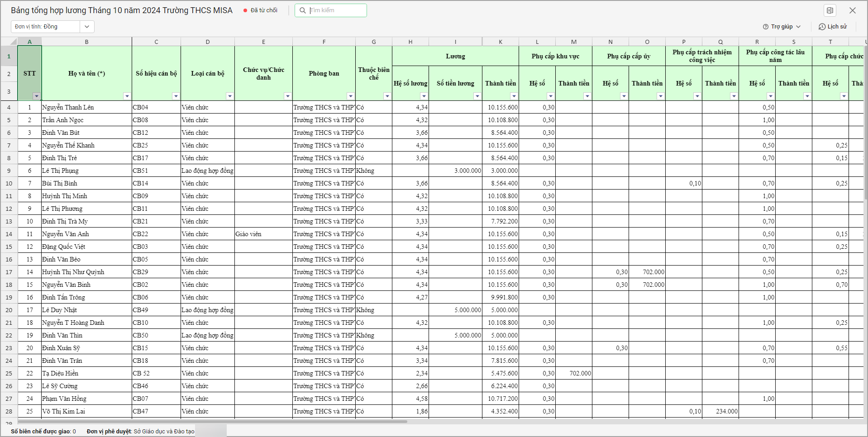Open filter dropdown for Loại cán bộ
This screenshot has width=868, height=437.
[229, 96]
